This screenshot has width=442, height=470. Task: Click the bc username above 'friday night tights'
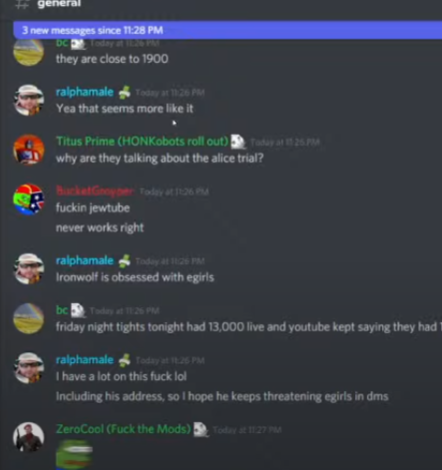[x=62, y=310]
